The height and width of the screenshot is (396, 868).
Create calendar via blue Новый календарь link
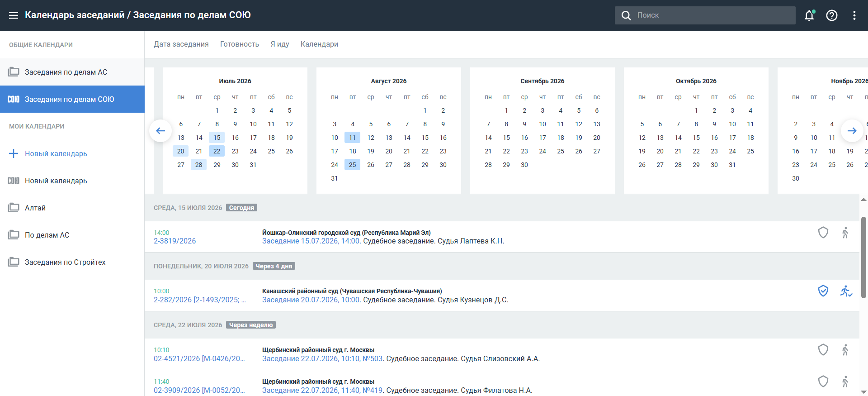click(x=56, y=153)
